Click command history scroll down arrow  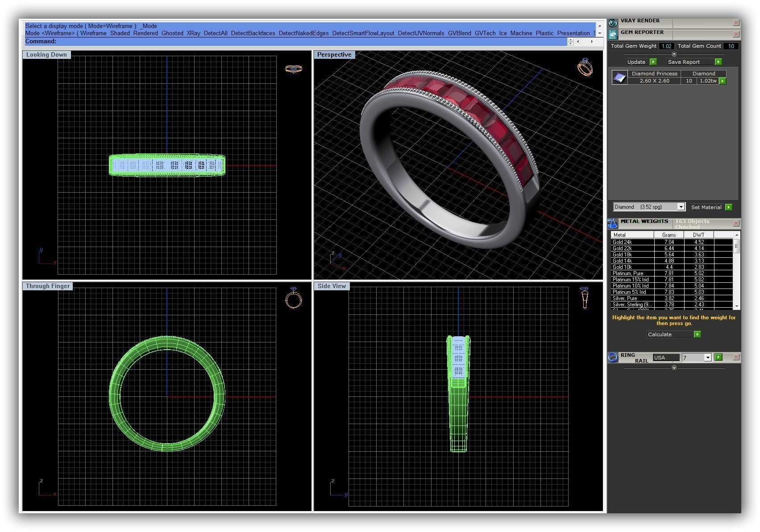pos(599,33)
